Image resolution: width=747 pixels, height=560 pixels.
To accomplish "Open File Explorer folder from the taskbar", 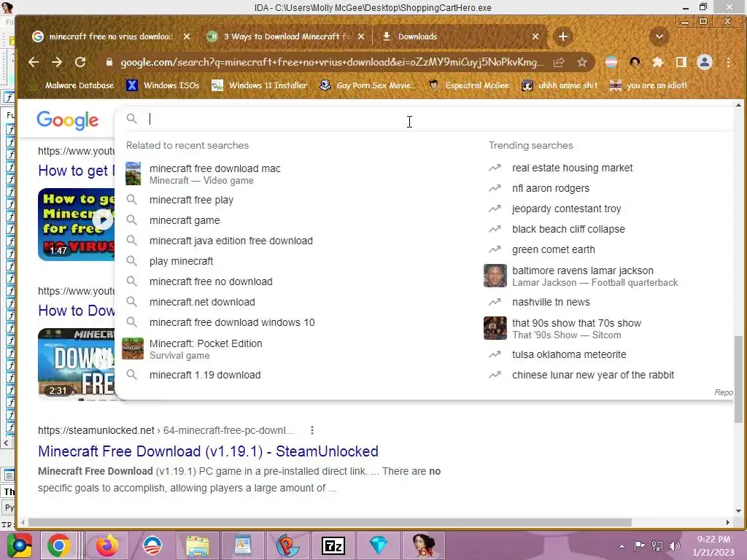I will point(197,545).
